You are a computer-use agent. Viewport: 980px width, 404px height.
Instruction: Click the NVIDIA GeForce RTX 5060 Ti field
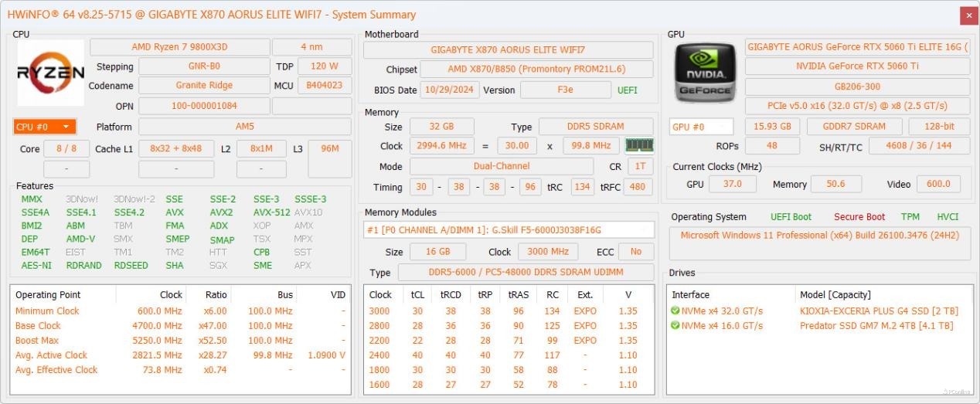pos(857,66)
